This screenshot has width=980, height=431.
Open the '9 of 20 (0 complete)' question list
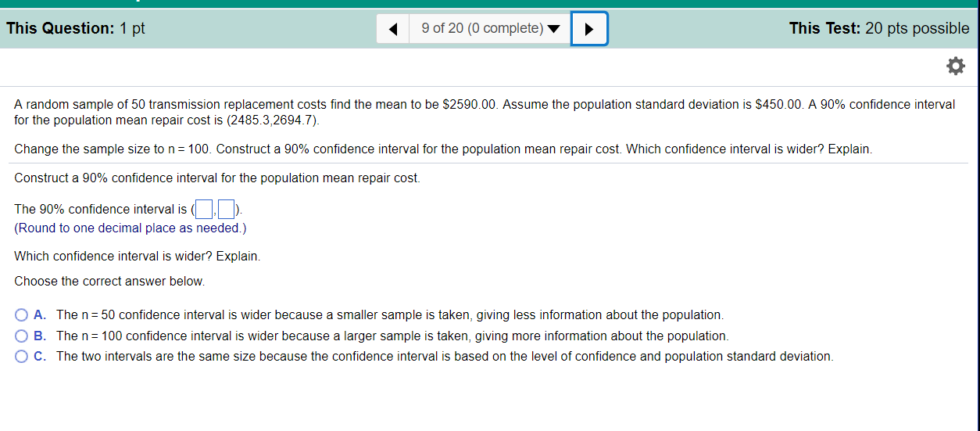pos(489,29)
